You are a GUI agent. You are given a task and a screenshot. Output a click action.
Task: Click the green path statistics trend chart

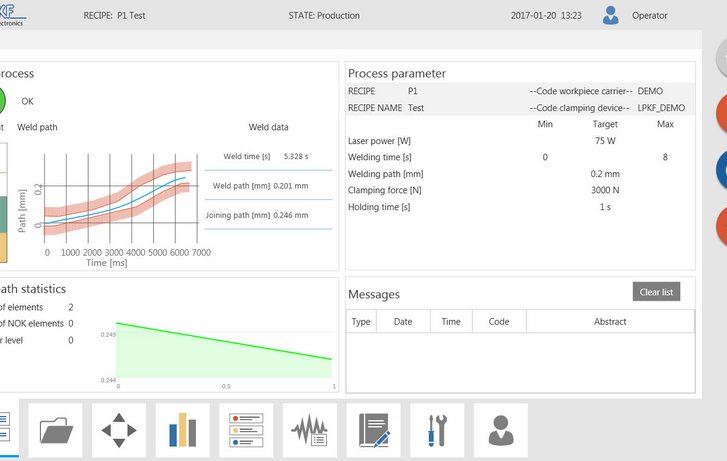[x=224, y=350]
